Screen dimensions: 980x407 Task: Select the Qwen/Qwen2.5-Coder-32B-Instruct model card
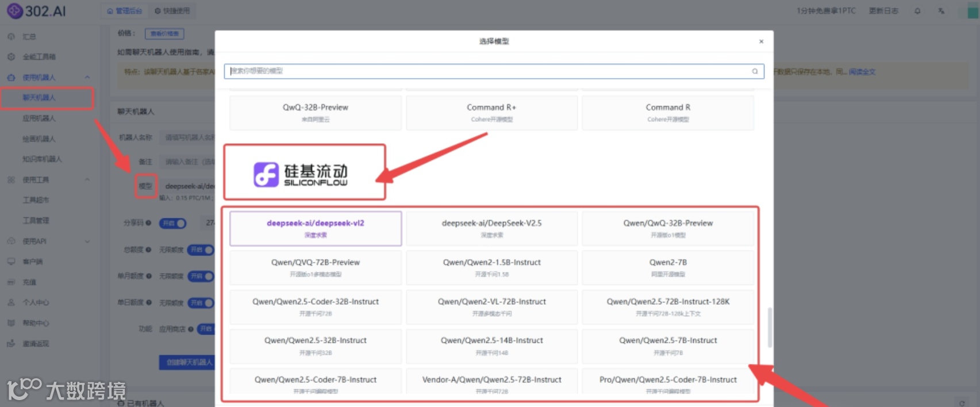[316, 307]
